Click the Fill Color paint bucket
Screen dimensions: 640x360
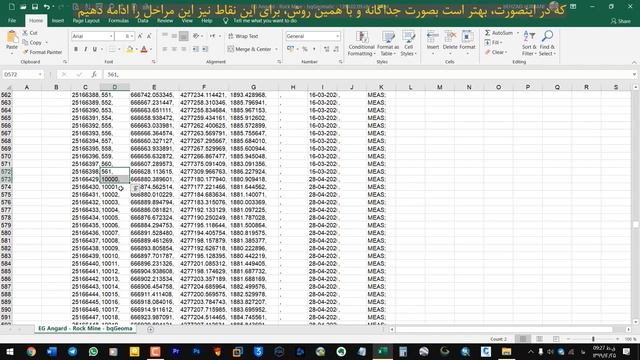[130, 49]
